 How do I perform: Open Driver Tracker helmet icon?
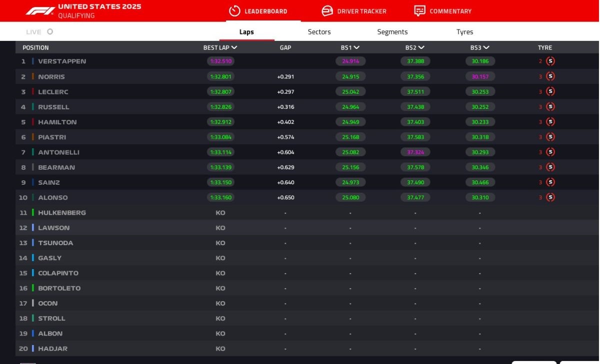point(327,11)
